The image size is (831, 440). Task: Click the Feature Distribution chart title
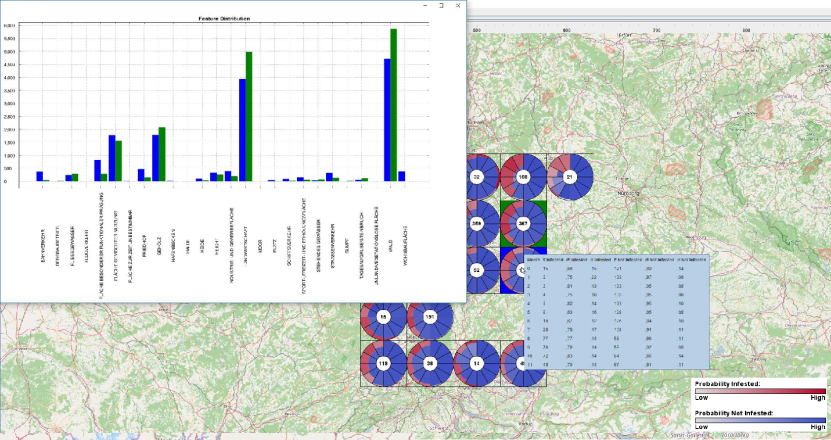[225, 19]
